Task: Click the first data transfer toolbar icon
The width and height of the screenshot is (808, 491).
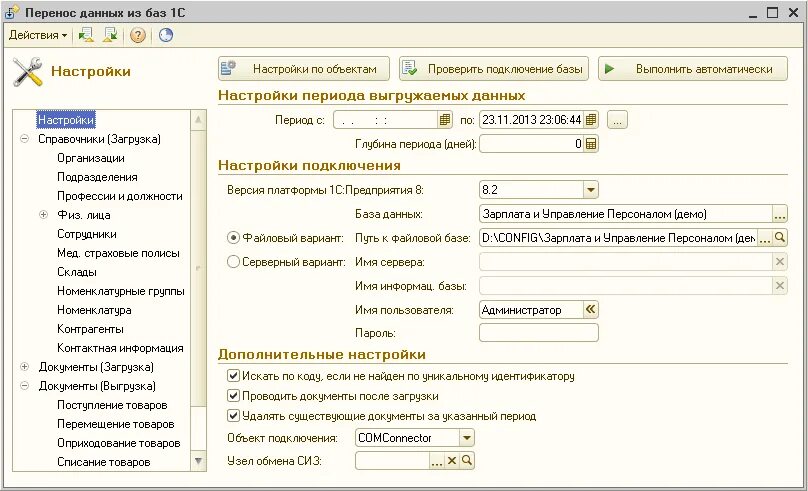Action: click(86, 35)
